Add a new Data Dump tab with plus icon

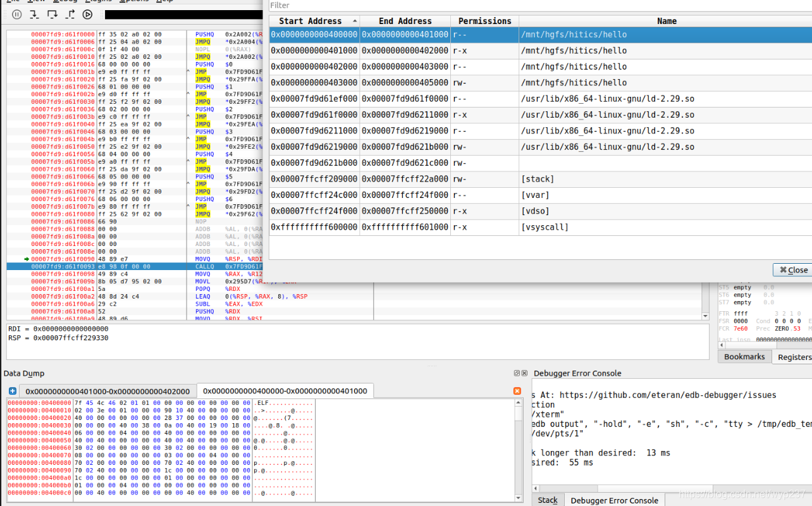point(12,392)
